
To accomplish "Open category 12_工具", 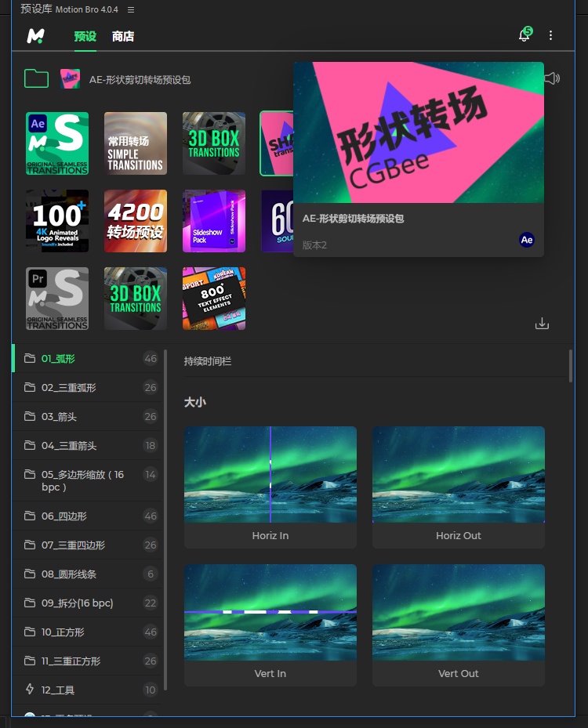I will 87,690.
